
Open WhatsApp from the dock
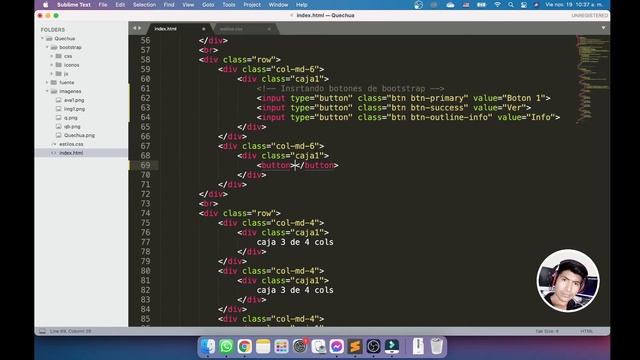click(226, 347)
